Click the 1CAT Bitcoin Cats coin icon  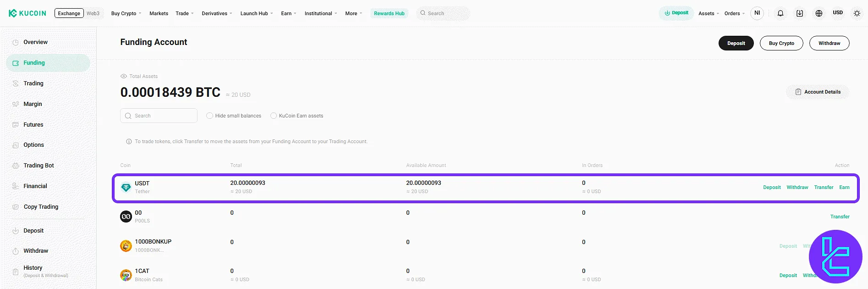click(126, 275)
